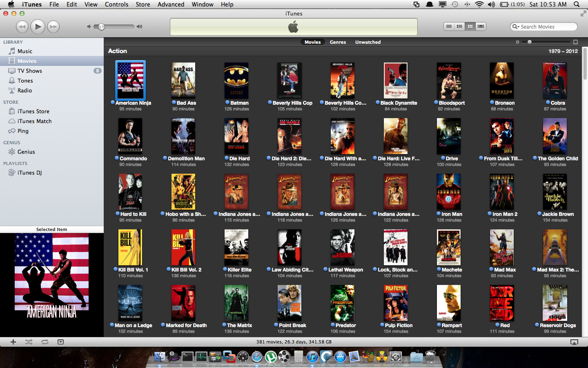The width and height of the screenshot is (588, 368).
Task: Open the App Store from the Dock
Action: [x=340, y=357]
